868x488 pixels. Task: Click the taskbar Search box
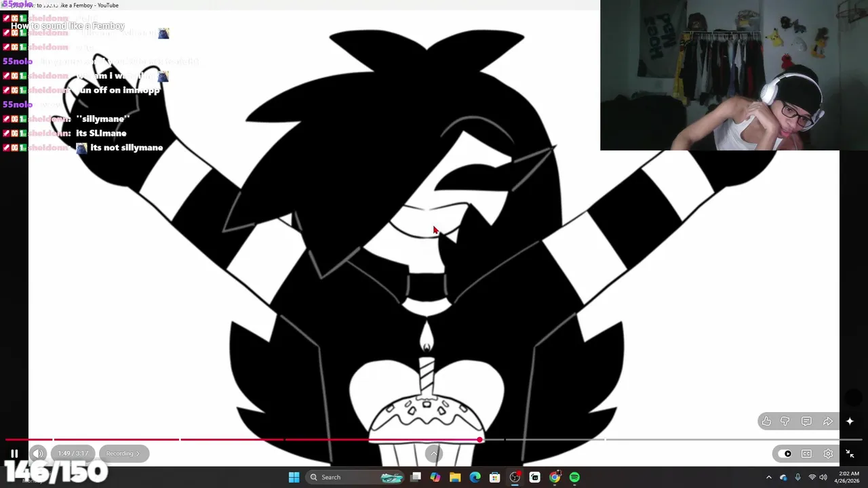coord(356,477)
